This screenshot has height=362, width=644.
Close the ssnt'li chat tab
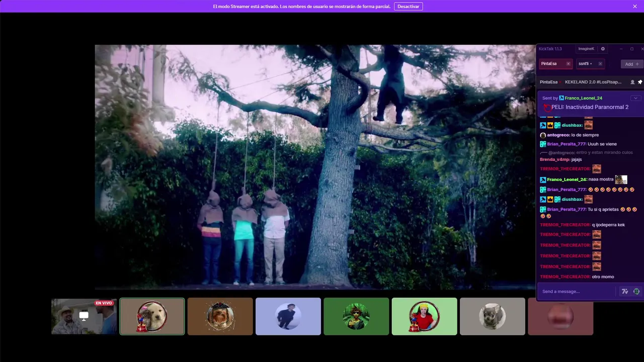(600, 64)
